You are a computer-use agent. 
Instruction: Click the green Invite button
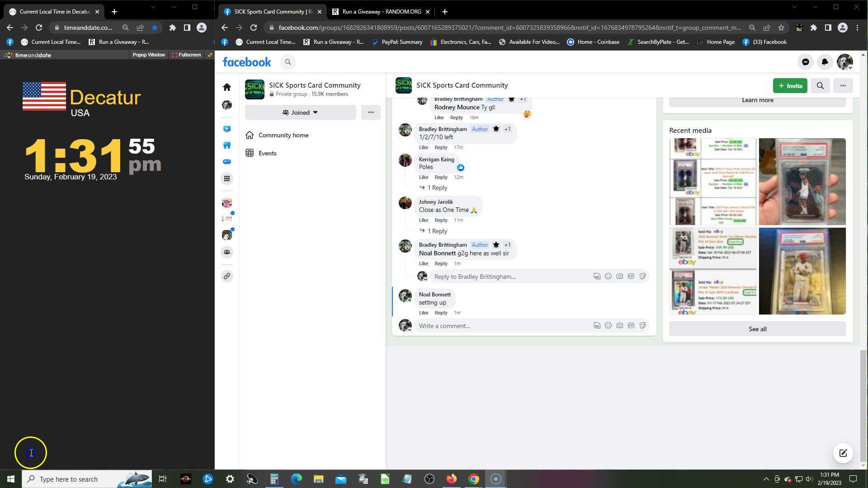[789, 85]
